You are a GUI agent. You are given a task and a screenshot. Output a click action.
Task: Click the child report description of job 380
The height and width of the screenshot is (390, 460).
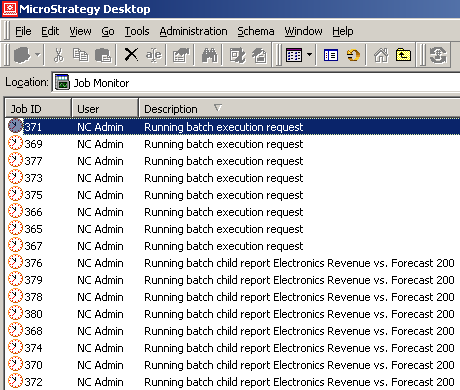pyautogui.click(x=299, y=314)
